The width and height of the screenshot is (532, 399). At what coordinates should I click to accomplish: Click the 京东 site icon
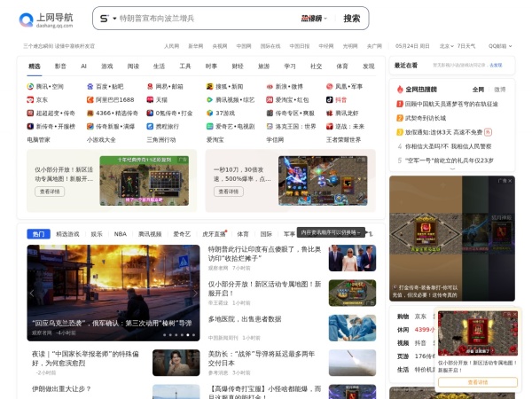point(30,99)
